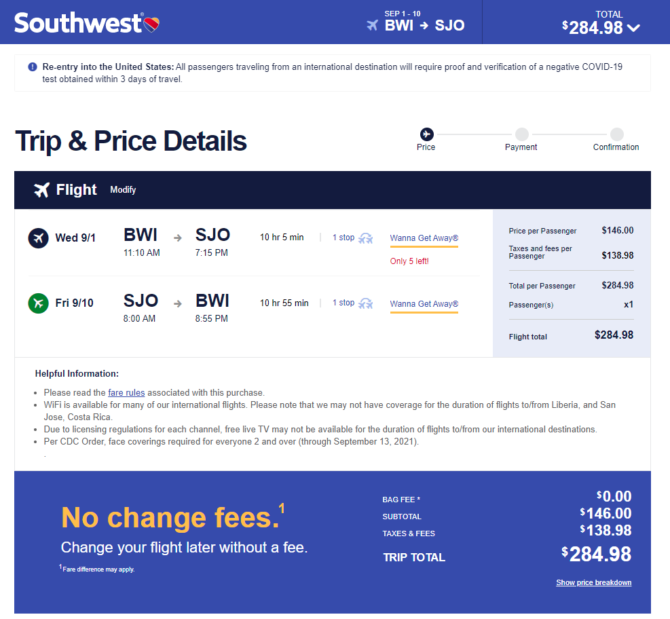Viewport: 670px width, 619px height.
Task: Click plane-change icon on the return 1 stop
Action: pos(365,304)
